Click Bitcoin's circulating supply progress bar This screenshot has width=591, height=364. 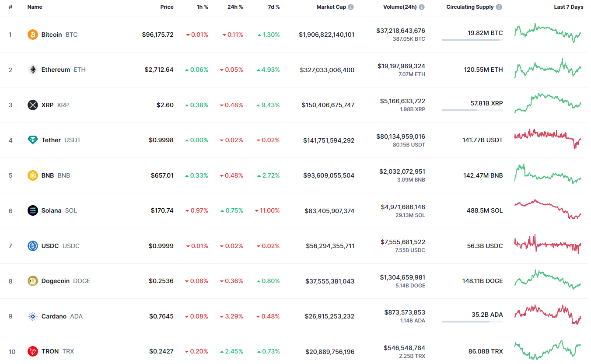tap(472, 40)
